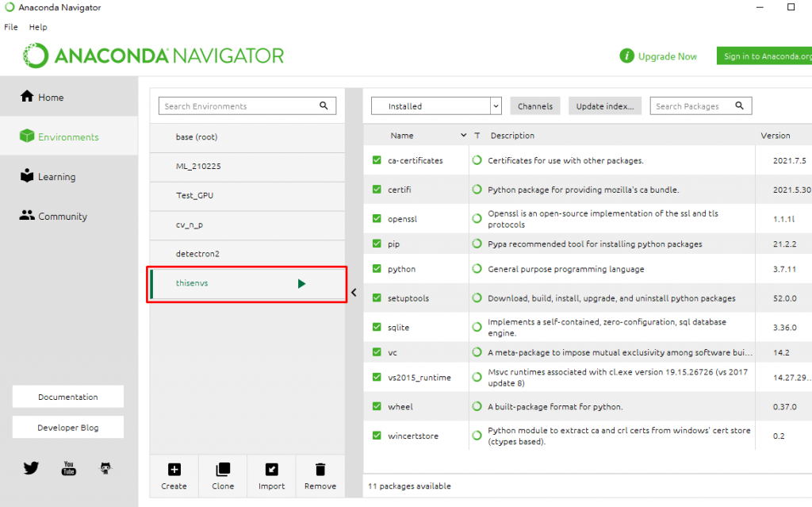Click the Search Environments magnifier icon
Viewport: 812px width, 507px height.
[324, 106]
